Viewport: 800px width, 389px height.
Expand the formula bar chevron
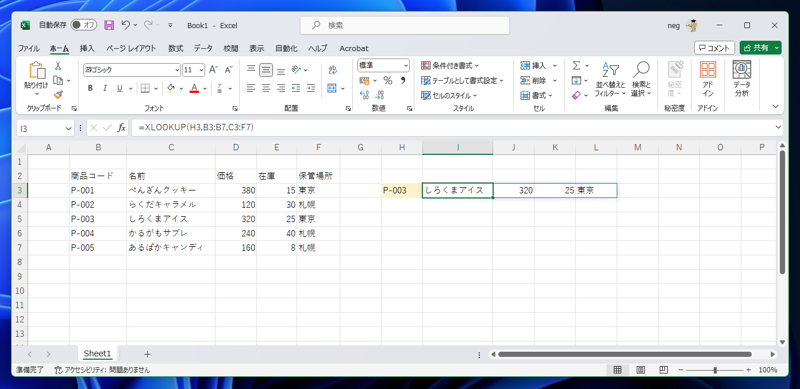click(778, 127)
